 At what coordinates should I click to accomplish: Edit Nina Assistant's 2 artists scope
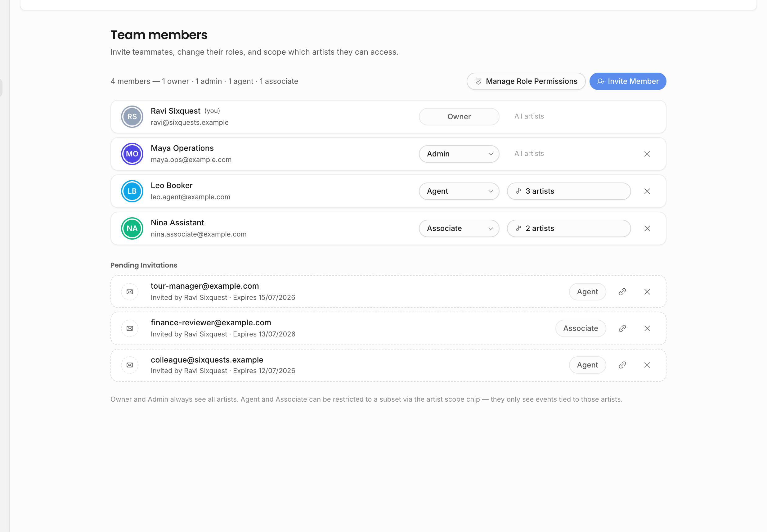tap(568, 229)
